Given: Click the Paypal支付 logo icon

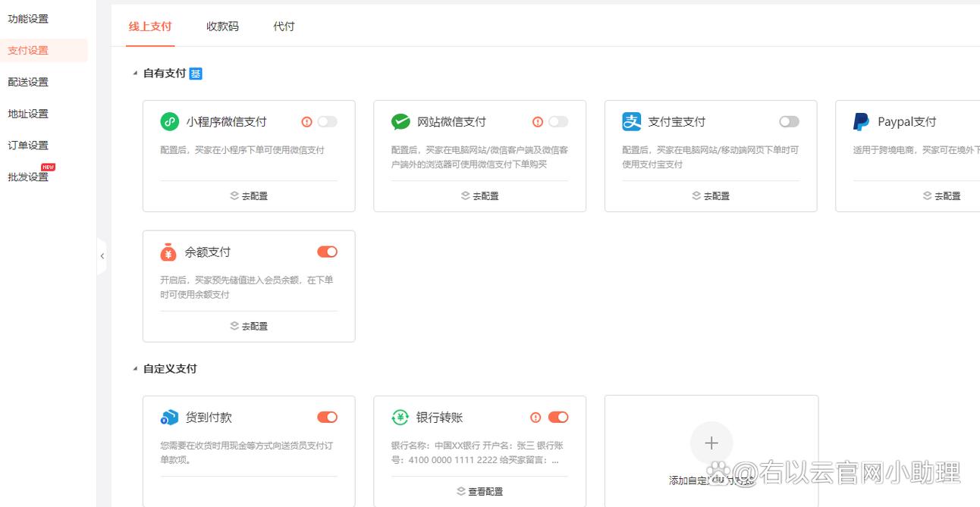Looking at the screenshot, I should pos(861,121).
